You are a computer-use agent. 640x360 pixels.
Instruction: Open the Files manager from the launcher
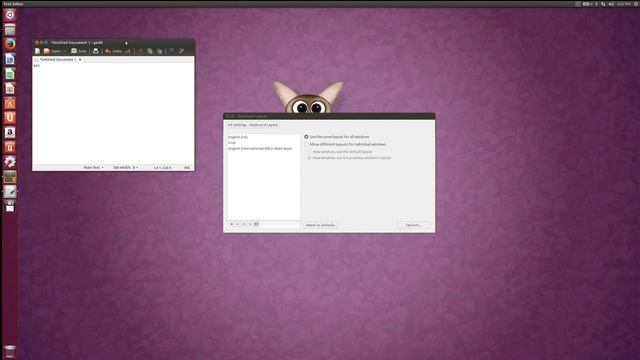pyautogui.click(x=10, y=29)
